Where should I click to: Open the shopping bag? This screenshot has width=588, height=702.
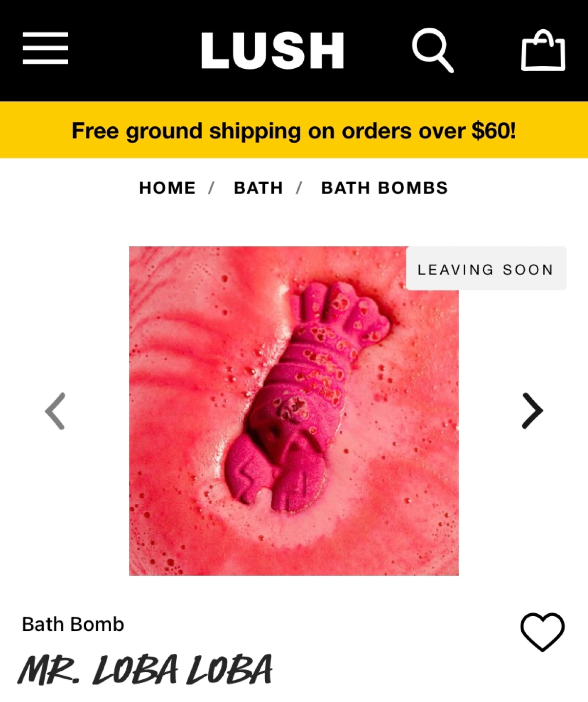(543, 50)
